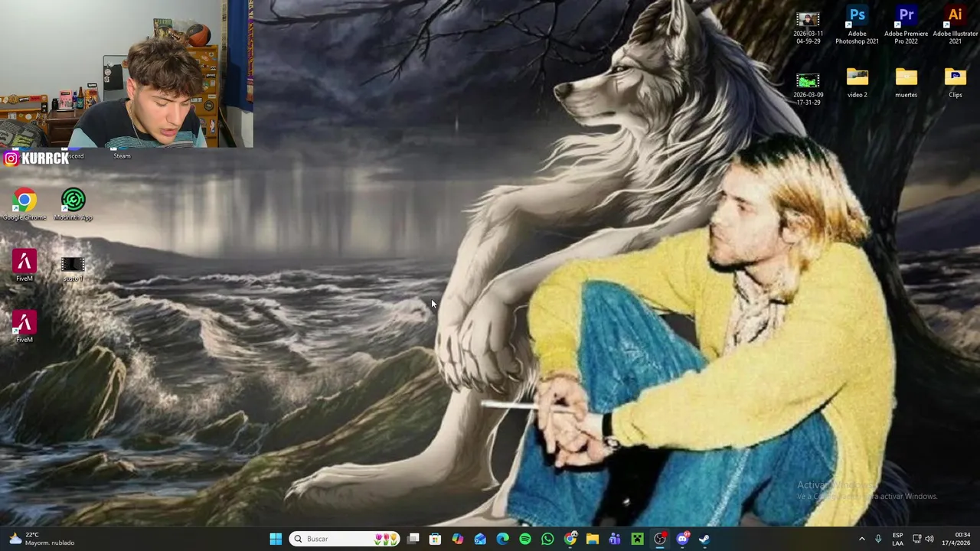Select the susto 1 video file
Viewport: 980px width, 551px height.
click(73, 268)
